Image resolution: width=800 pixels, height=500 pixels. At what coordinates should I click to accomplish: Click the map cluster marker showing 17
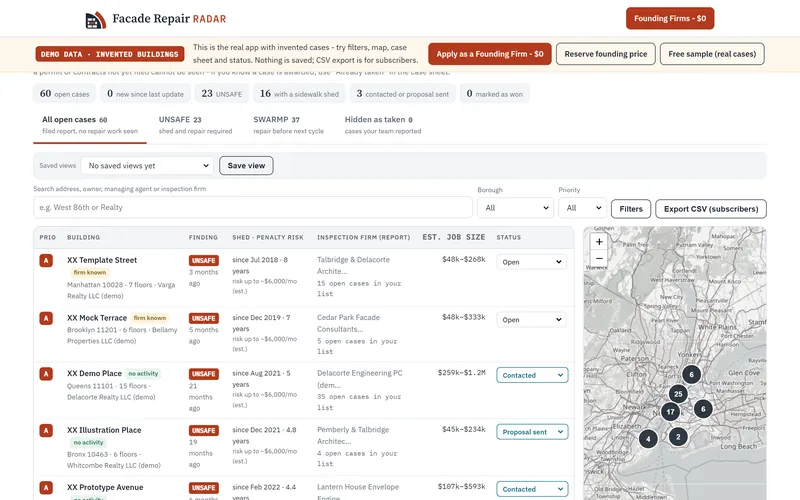[x=670, y=412]
